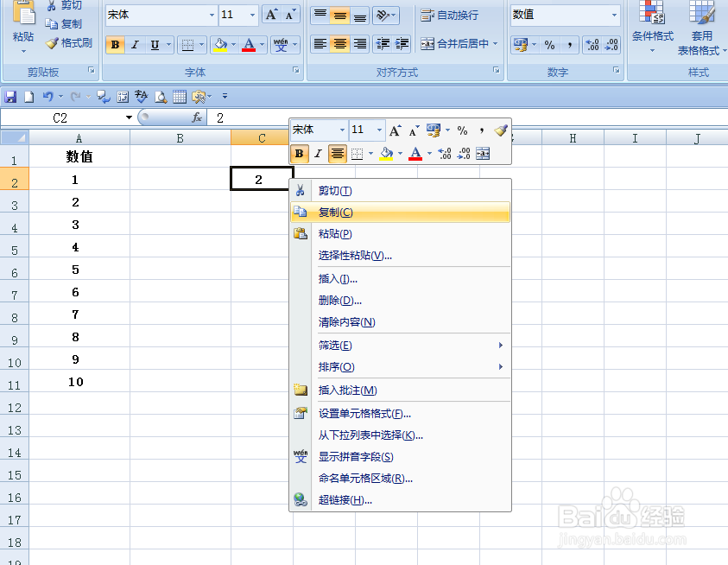This screenshot has height=565, width=728.
Task: Select column H header
Action: coord(573,138)
